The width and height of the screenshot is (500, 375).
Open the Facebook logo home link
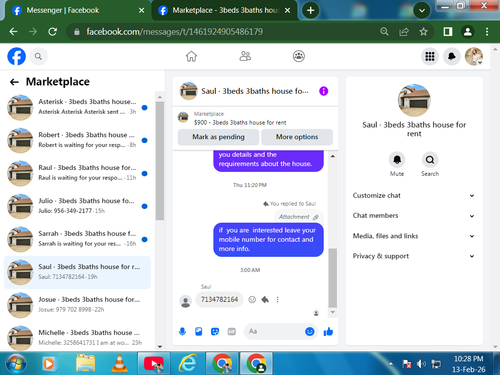coord(16,56)
